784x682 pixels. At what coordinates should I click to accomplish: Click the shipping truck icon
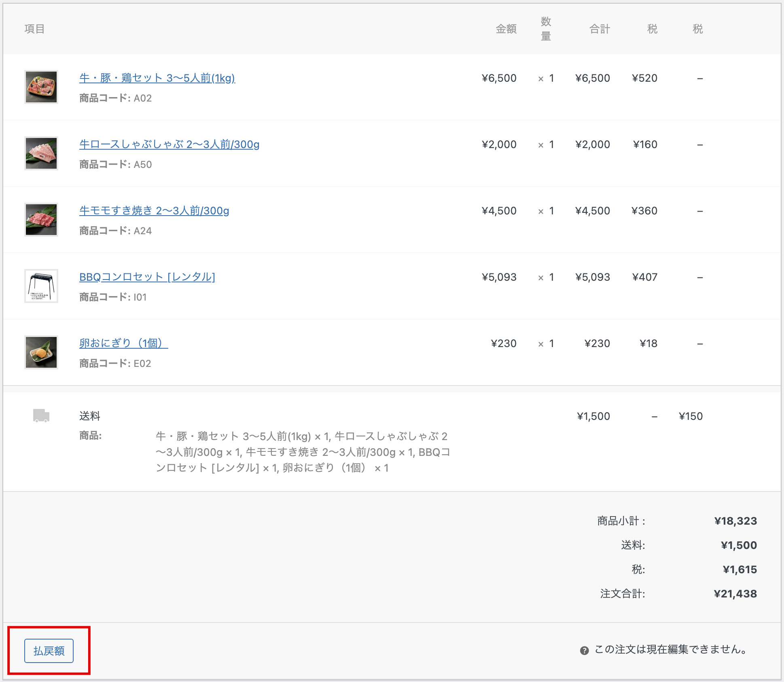(x=41, y=415)
